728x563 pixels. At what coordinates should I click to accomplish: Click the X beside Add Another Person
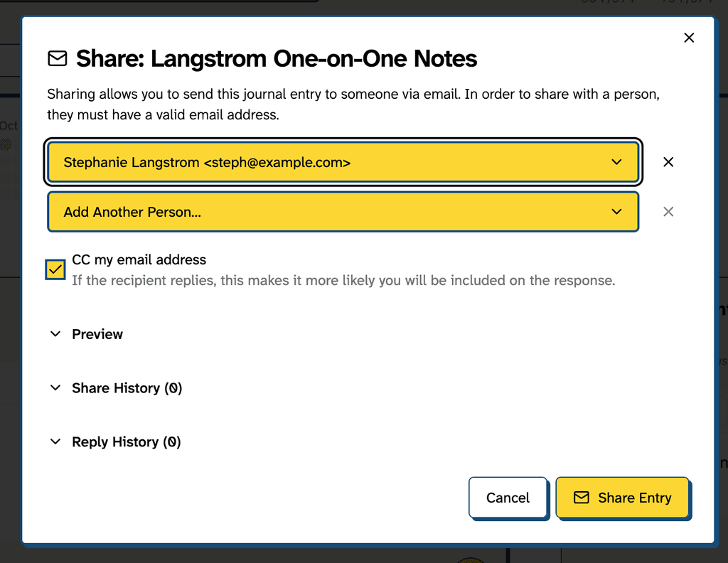[x=668, y=212]
